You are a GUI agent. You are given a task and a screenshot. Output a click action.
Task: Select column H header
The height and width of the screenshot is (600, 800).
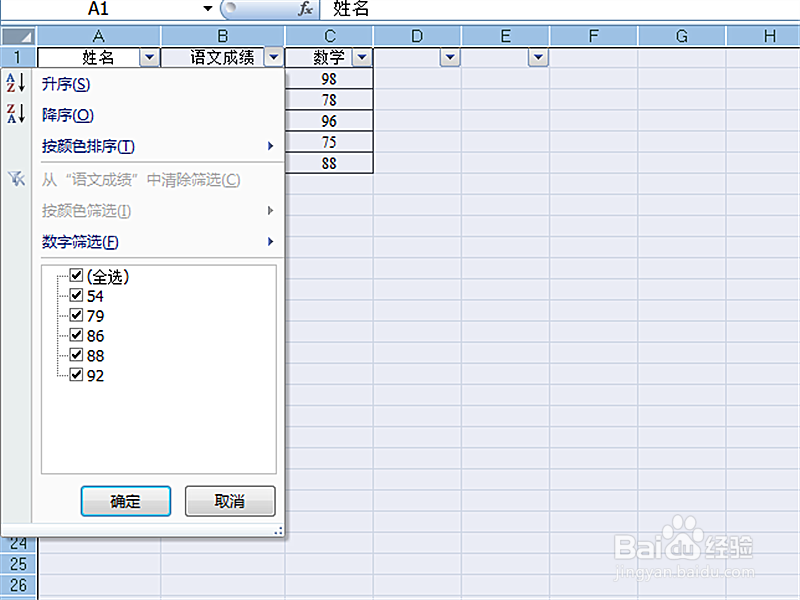point(764,36)
